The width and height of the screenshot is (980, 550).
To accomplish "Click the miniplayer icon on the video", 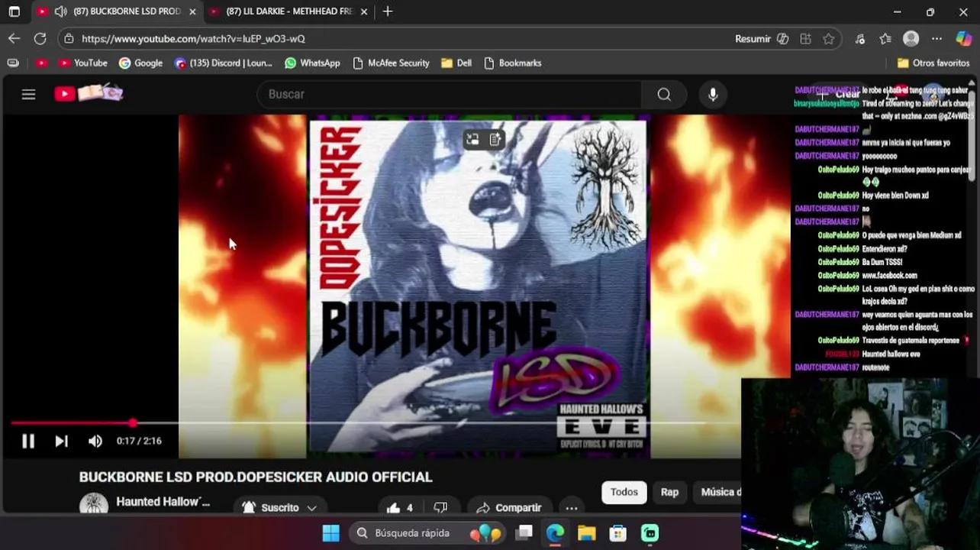I will [472, 139].
